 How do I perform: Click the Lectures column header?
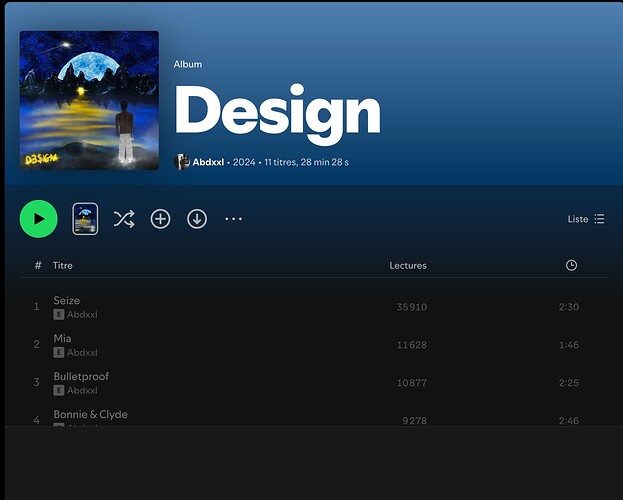(x=408, y=265)
